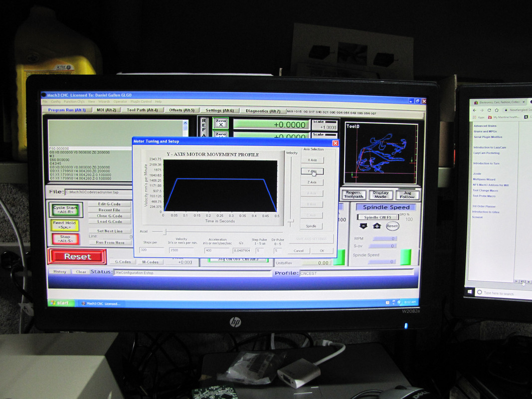Click the Windows XP start button
This screenshot has height=399, width=532.
click(61, 303)
